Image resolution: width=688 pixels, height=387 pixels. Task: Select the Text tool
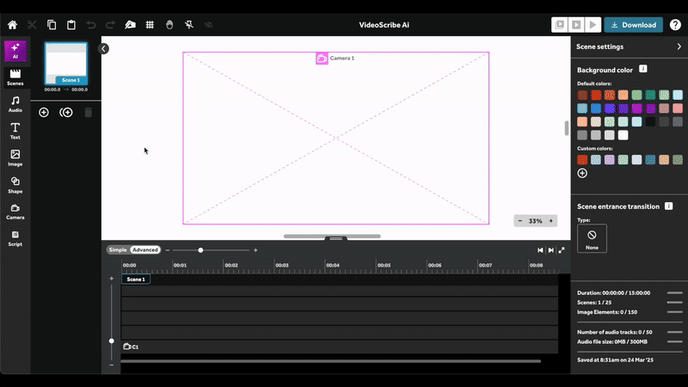(x=15, y=131)
